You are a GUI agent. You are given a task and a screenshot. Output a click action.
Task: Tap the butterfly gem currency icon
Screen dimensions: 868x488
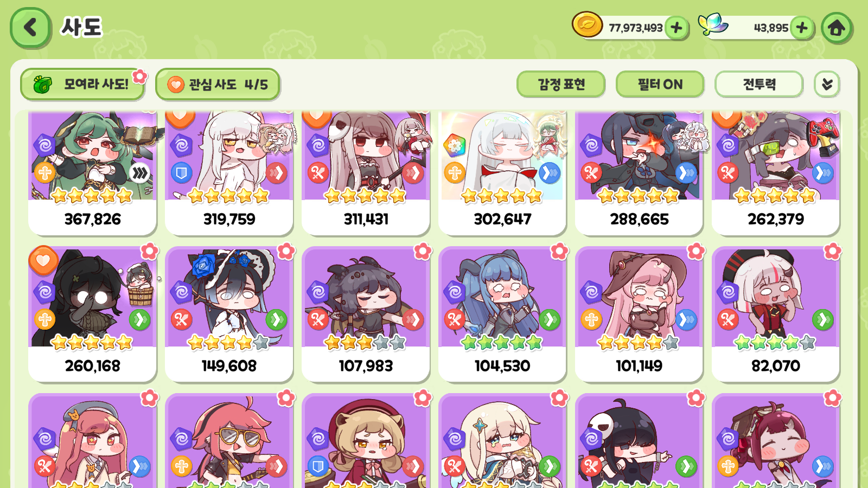click(712, 24)
